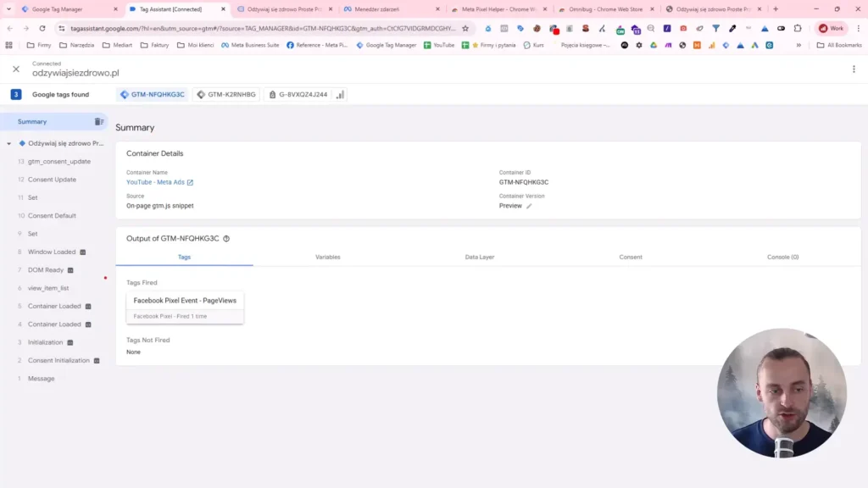Show more bookmarks with the double chevron
Viewport: 868px width, 488px height.
pyautogui.click(x=798, y=45)
